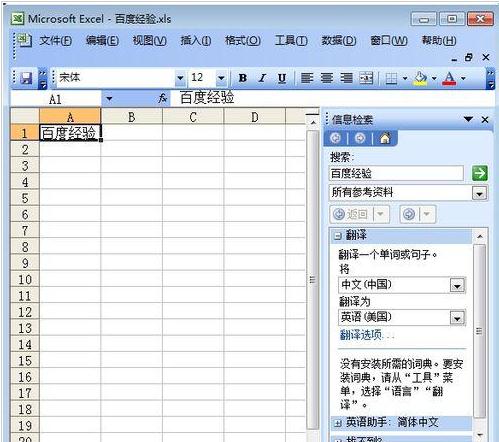Click green Start Searching arrow button
The width and height of the screenshot is (499, 442).
click(480, 173)
